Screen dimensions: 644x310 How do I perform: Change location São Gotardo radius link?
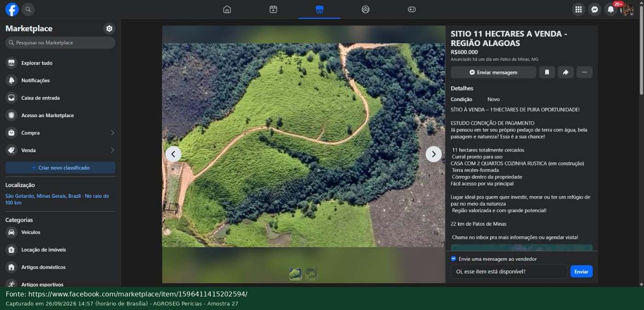coord(57,199)
